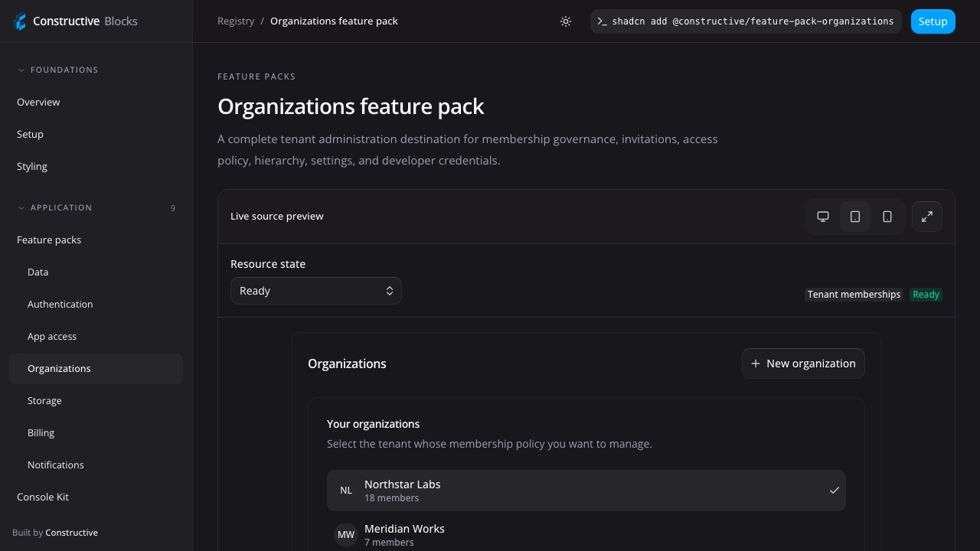This screenshot has width=980, height=551.
Task: Open Console Kit in sidebar
Action: tap(96, 497)
